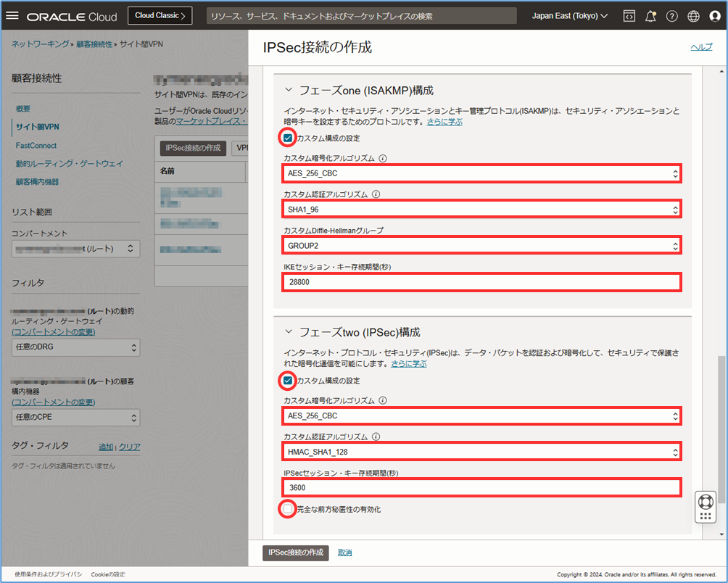The width and height of the screenshot is (728, 583).
Task: Click info icon beside phase two カスタム認証アルゴリズム
Action: pyautogui.click(x=376, y=437)
